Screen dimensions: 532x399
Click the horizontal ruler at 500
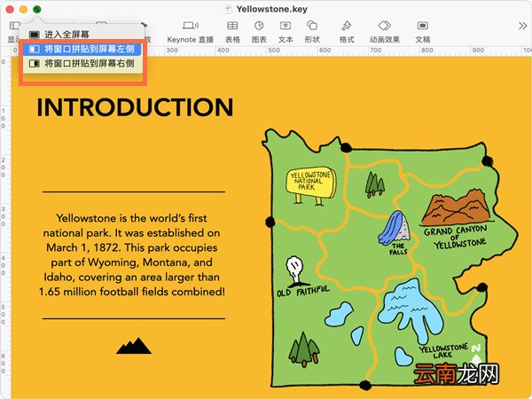(274, 51)
